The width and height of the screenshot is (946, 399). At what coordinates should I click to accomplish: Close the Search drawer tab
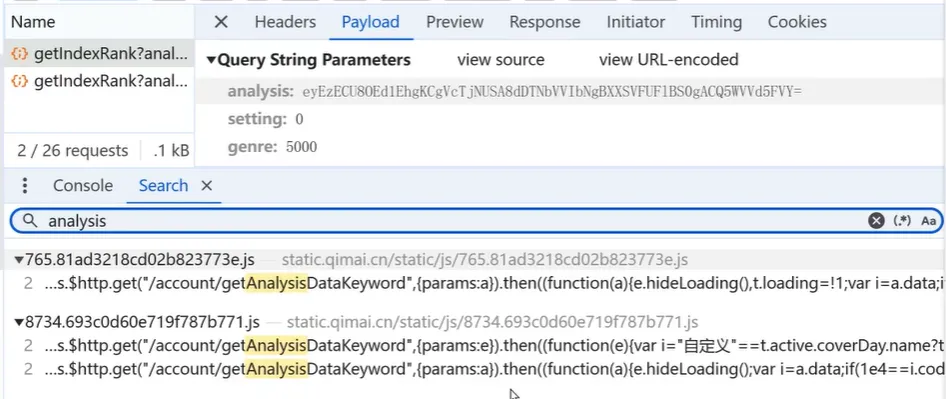[x=206, y=185]
